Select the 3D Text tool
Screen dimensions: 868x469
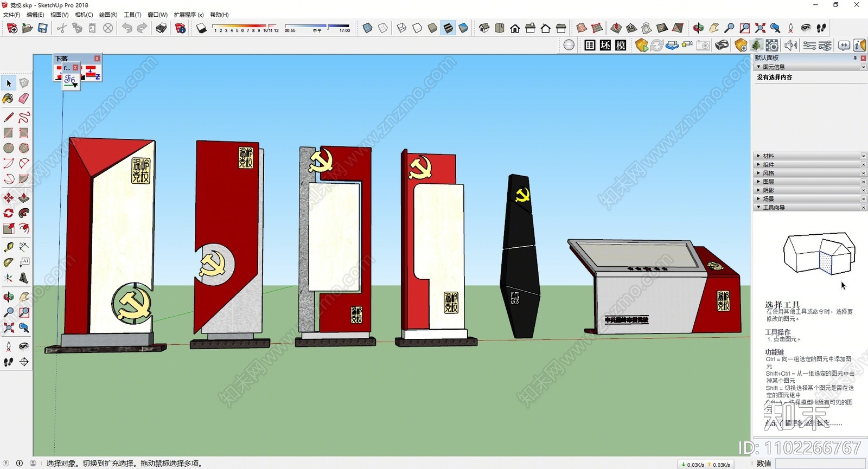pyautogui.click(x=24, y=278)
